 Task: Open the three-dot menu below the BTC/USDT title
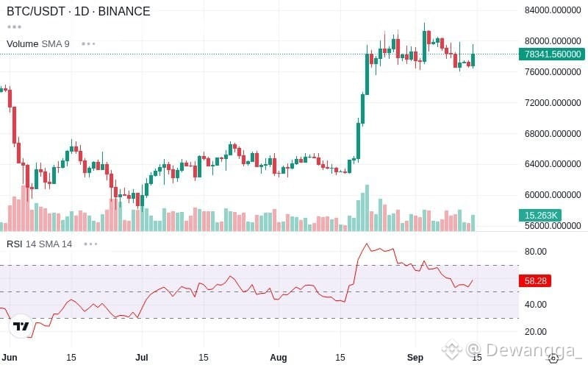(x=14, y=27)
